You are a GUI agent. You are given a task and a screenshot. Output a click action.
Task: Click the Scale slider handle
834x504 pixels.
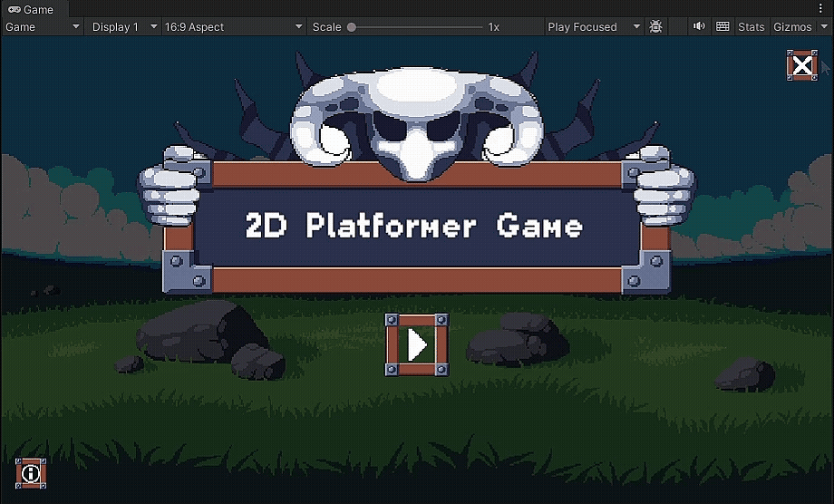(352, 27)
